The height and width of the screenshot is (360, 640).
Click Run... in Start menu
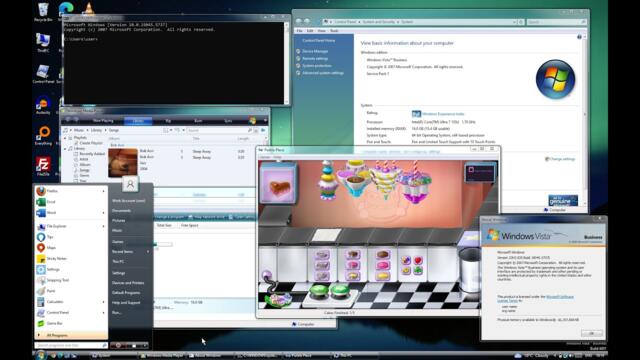(x=116, y=313)
